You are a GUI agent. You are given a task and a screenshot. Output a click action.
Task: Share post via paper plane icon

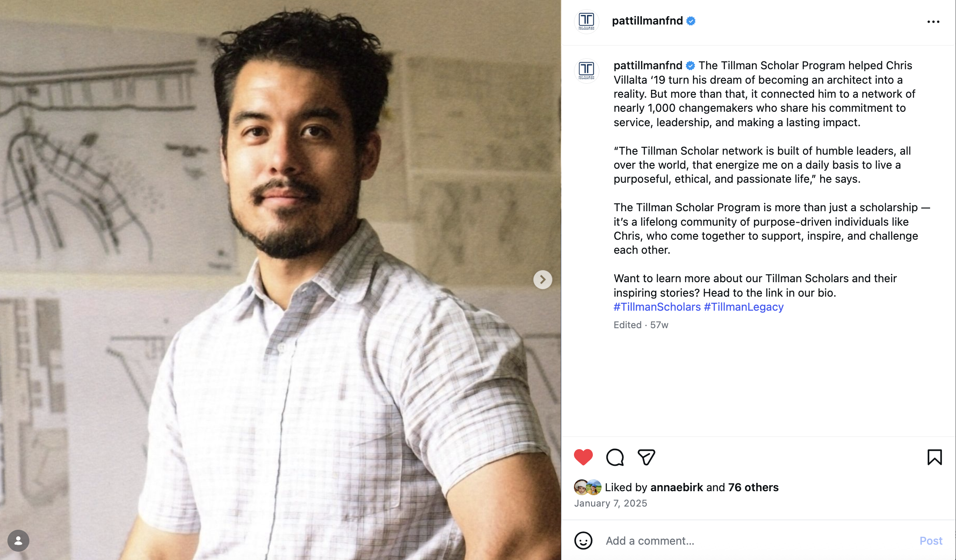coord(646,457)
